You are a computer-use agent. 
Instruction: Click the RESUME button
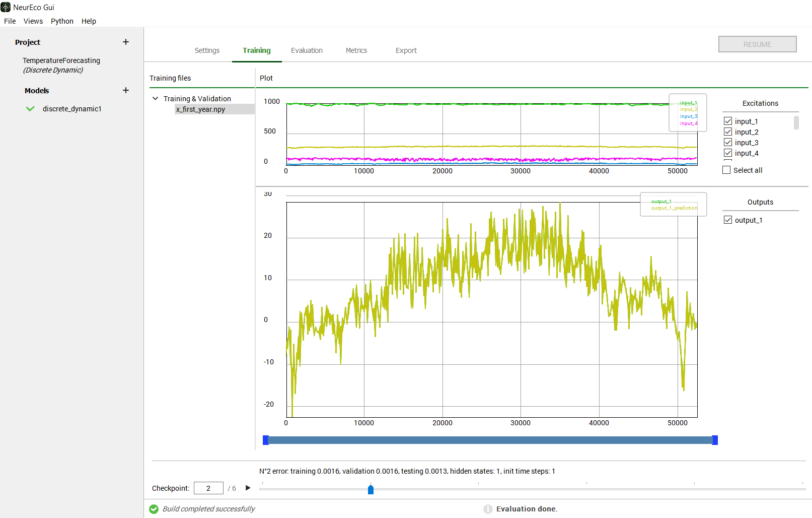point(757,44)
